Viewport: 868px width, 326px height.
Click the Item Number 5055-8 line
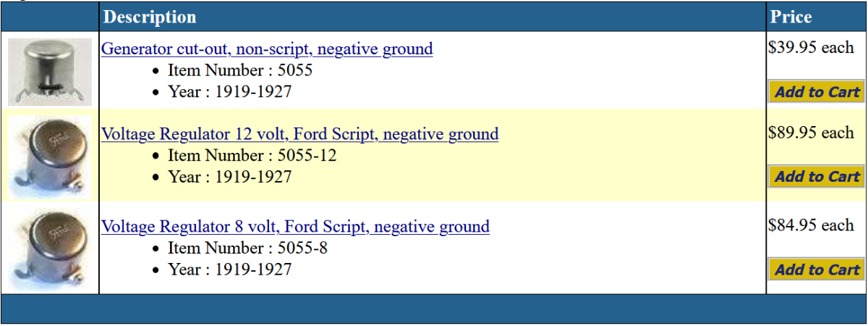(247, 248)
